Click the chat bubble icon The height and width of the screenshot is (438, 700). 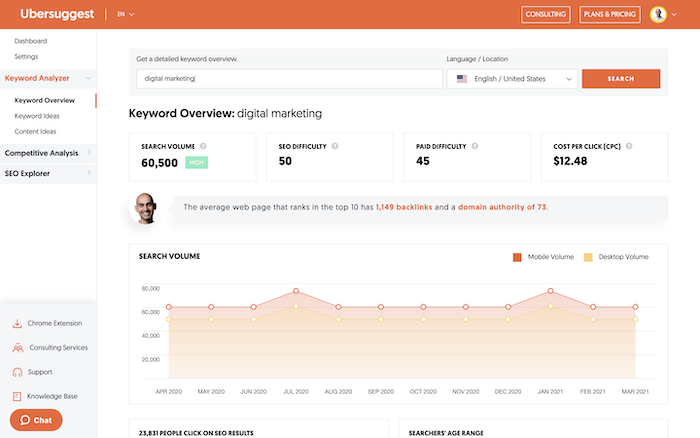[25, 420]
